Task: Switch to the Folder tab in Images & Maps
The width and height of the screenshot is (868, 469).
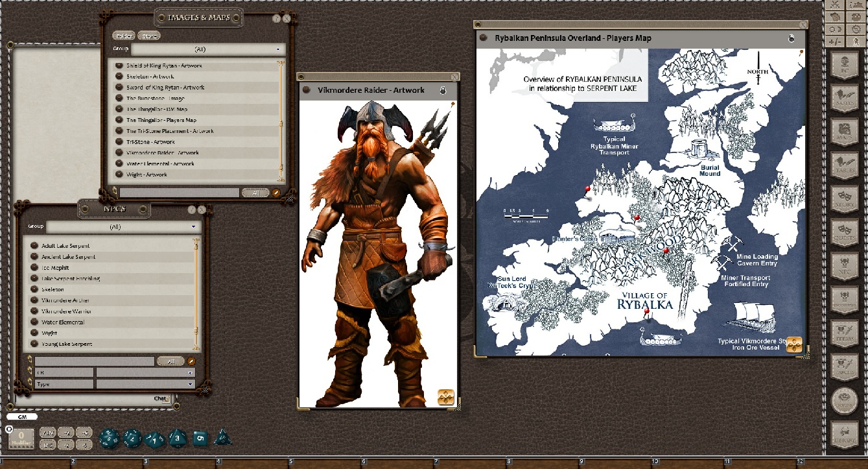Action: [x=123, y=35]
